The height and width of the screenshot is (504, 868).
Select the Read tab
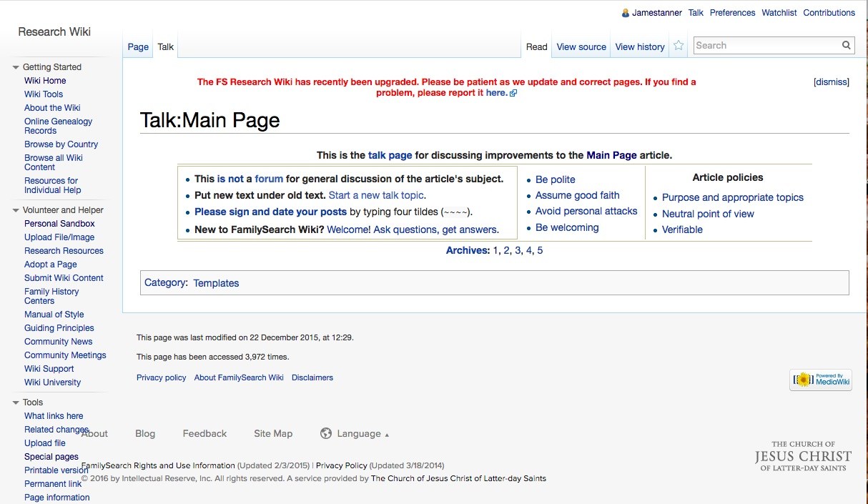click(537, 46)
